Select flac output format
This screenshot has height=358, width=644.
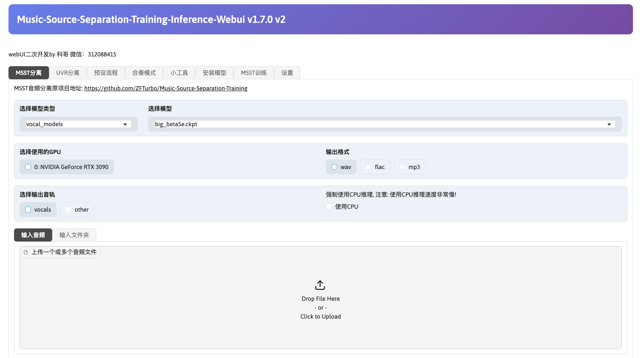(368, 167)
